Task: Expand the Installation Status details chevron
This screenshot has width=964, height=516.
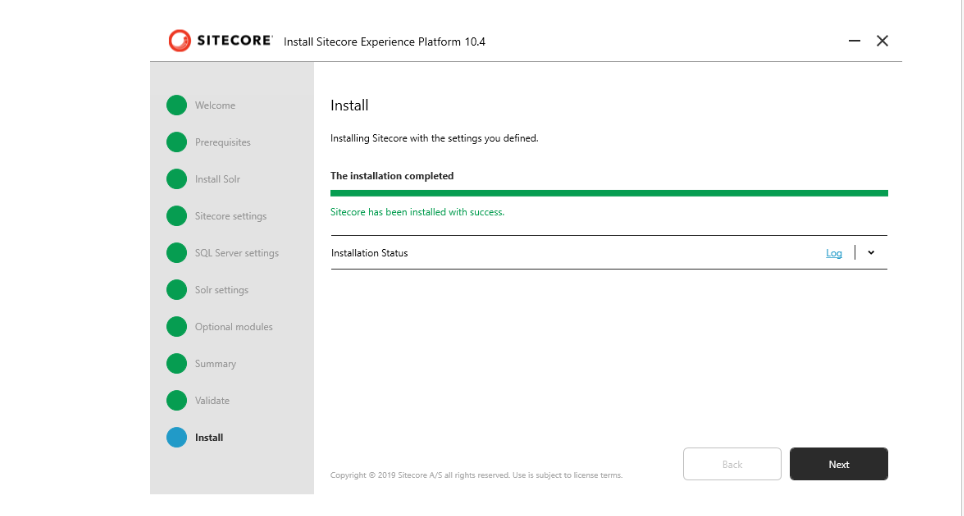Action: click(x=871, y=253)
